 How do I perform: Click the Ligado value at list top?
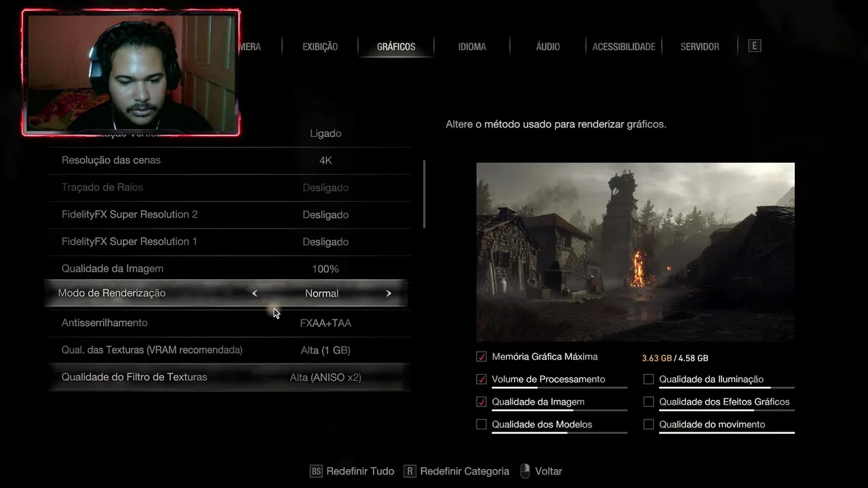pyautogui.click(x=325, y=134)
